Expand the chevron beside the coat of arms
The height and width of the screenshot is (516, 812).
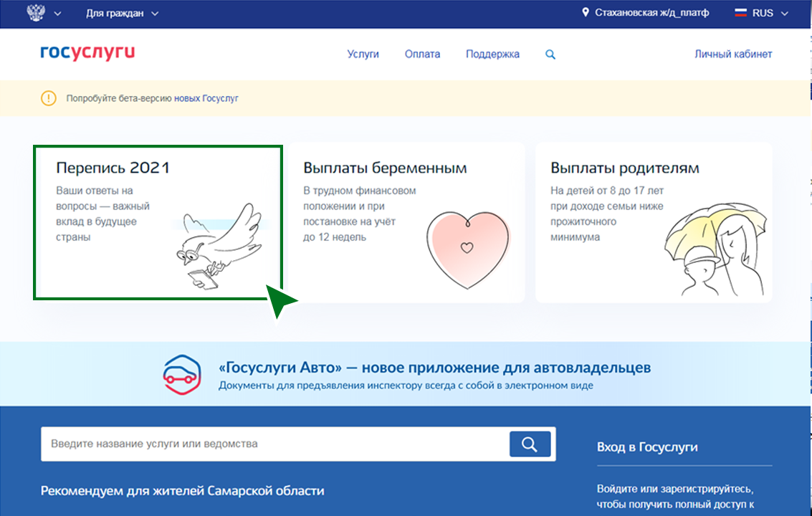pyautogui.click(x=57, y=14)
